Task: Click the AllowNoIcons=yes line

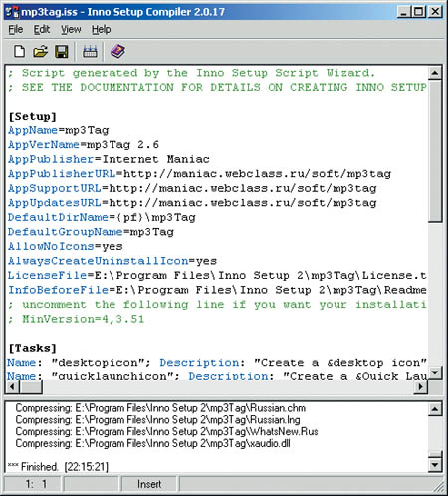Action: [66, 247]
